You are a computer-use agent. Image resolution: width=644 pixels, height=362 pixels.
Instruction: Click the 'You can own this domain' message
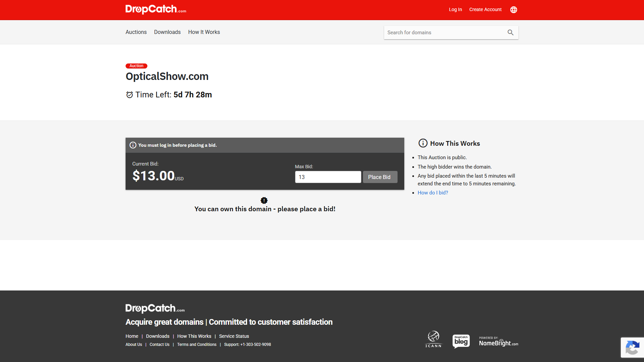click(265, 209)
